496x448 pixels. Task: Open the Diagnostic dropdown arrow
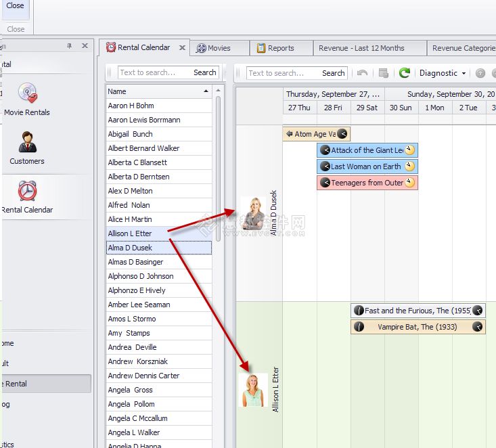click(464, 73)
